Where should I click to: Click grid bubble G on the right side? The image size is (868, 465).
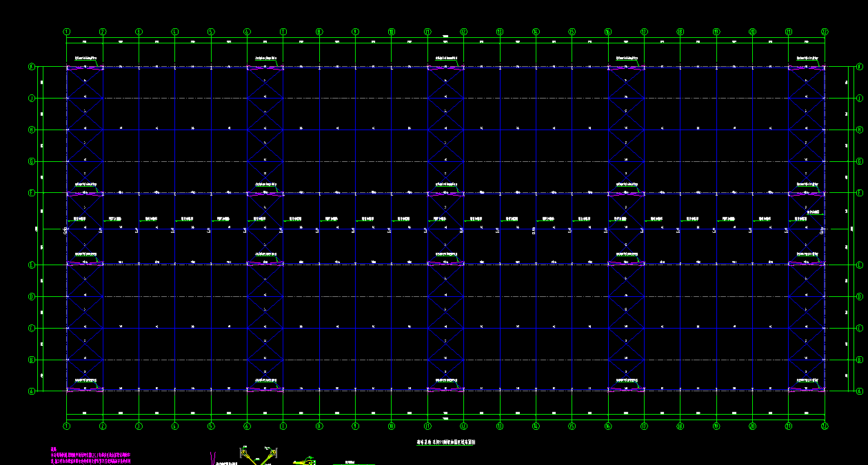859,161
